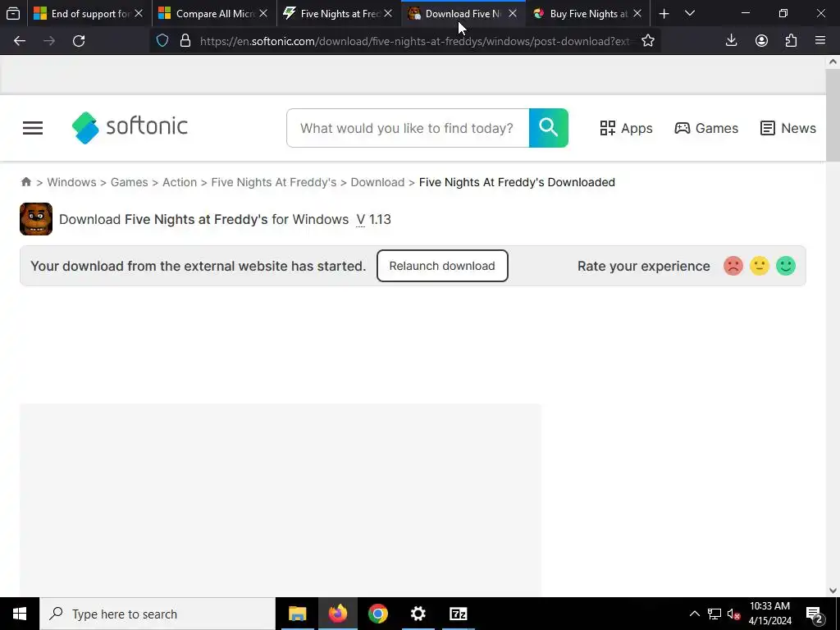The width and height of the screenshot is (840, 630).
Task: Open Download breadcrumb link
Action: click(x=377, y=182)
